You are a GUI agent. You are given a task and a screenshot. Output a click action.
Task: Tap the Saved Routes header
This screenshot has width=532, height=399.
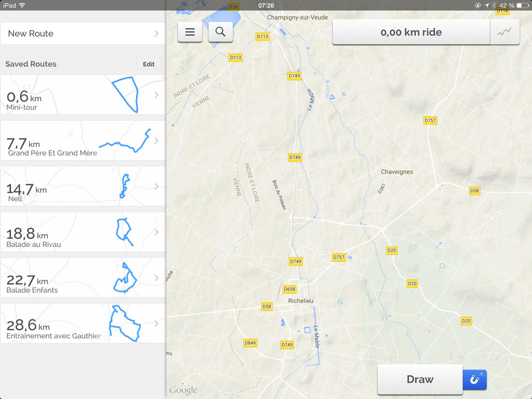(31, 64)
